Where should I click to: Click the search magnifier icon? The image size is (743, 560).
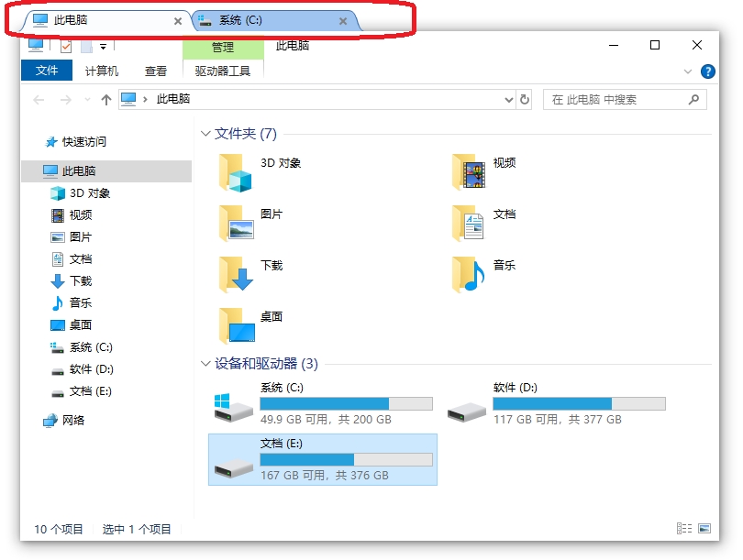coord(693,99)
